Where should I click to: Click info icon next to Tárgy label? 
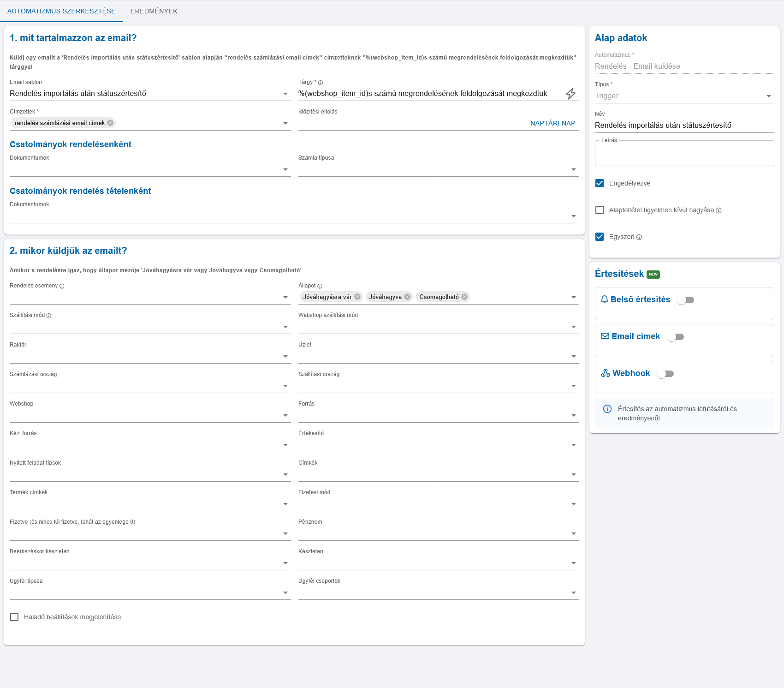click(x=321, y=83)
